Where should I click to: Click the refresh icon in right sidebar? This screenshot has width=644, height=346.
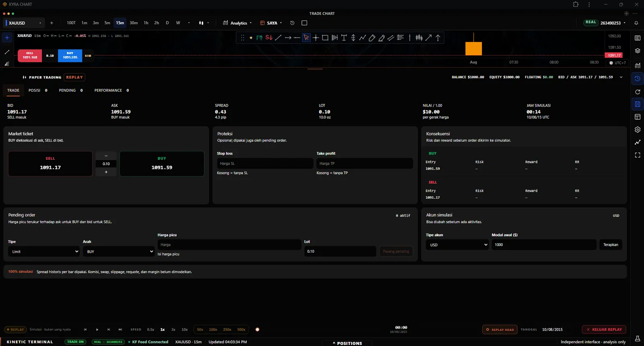(638, 92)
